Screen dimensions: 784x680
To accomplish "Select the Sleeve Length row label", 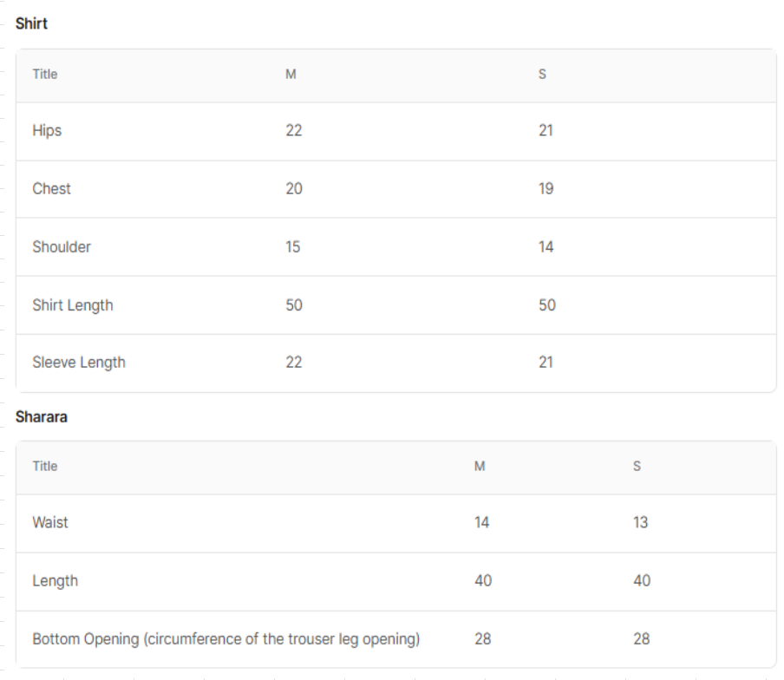I will point(79,362).
